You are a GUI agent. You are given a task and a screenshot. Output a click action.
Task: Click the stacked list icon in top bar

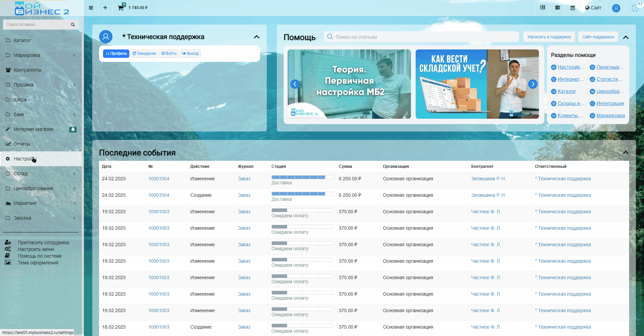(x=558, y=8)
